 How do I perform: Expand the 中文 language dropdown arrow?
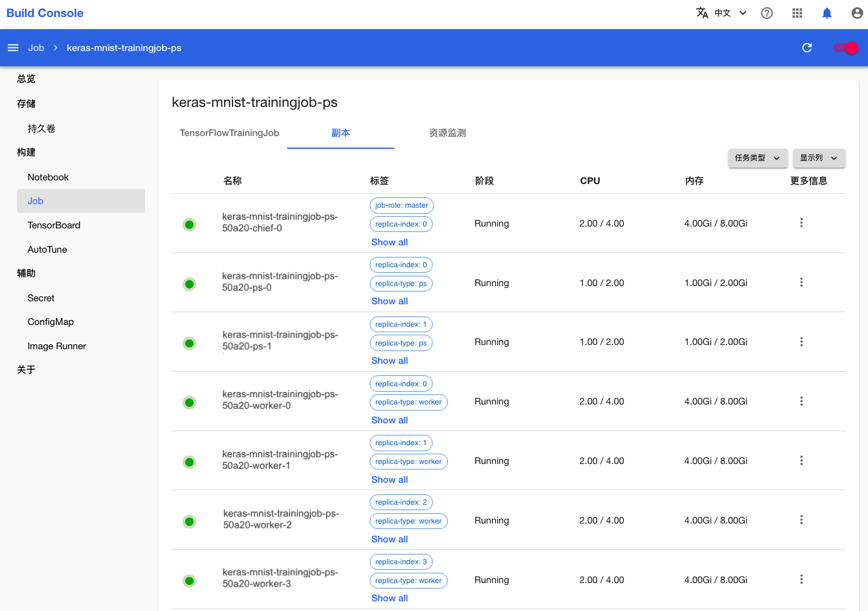(743, 13)
